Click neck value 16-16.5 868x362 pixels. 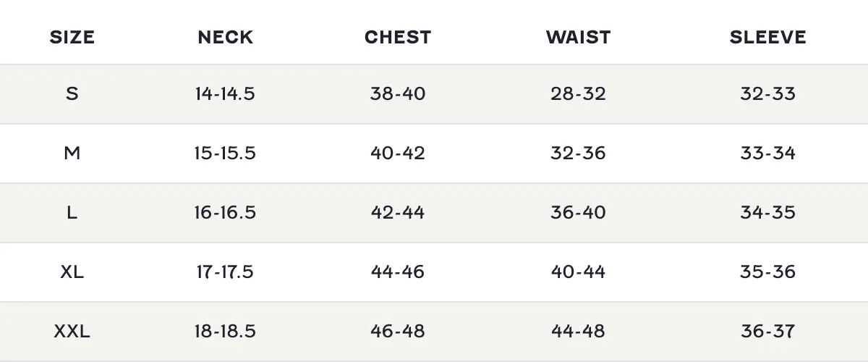[x=225, y=212]
